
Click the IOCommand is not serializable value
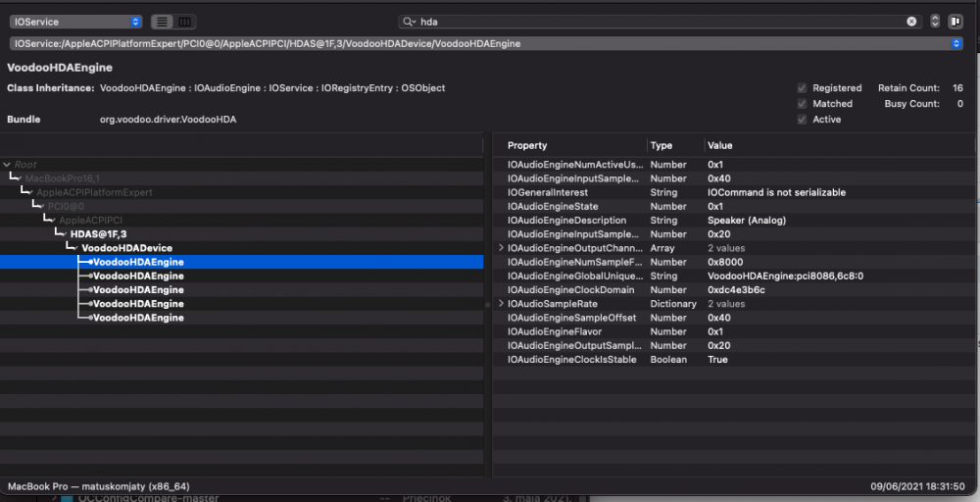[x=776, y=192]
